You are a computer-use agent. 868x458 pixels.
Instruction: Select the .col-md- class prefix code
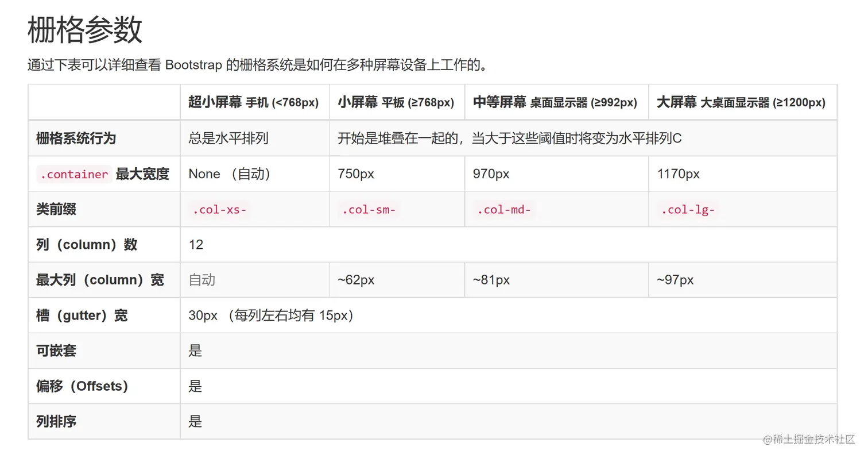click(x=504, y=210)
